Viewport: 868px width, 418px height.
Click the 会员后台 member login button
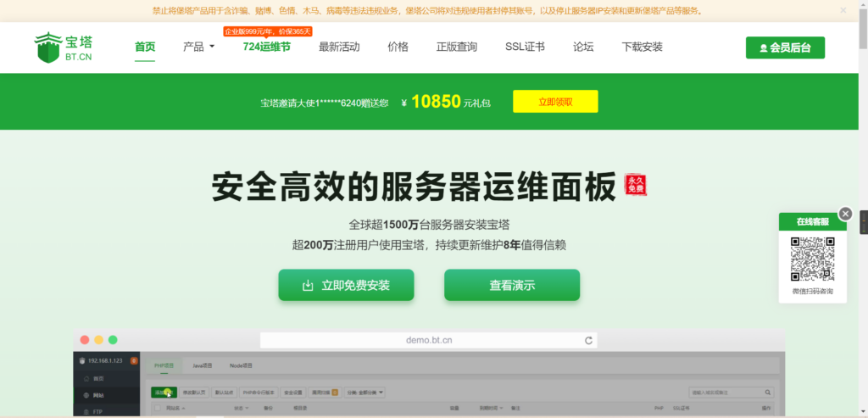point(785,47)
